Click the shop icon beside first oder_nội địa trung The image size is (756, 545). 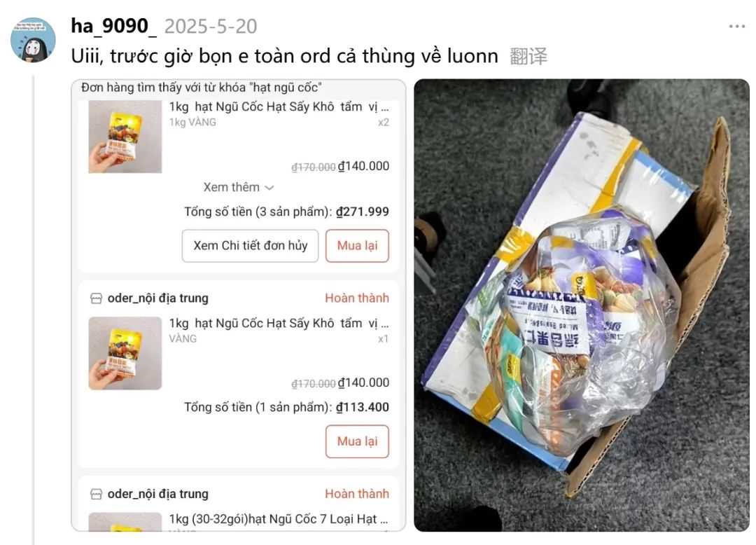click(x=97, y=298)
